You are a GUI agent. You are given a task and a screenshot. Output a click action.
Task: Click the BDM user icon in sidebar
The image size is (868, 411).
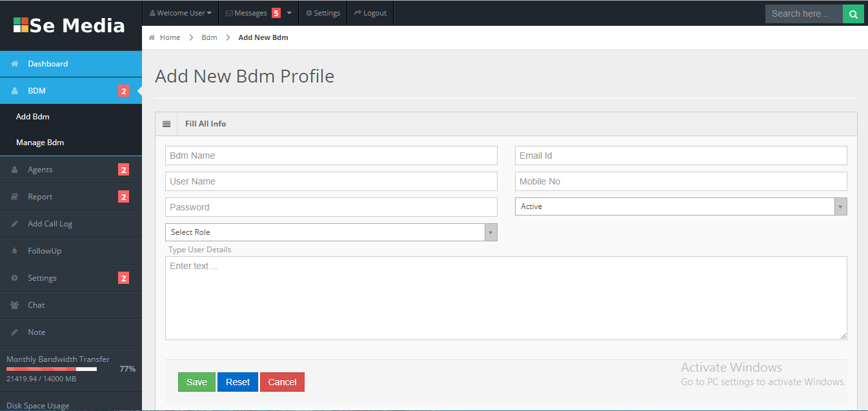tap(15, 91)
